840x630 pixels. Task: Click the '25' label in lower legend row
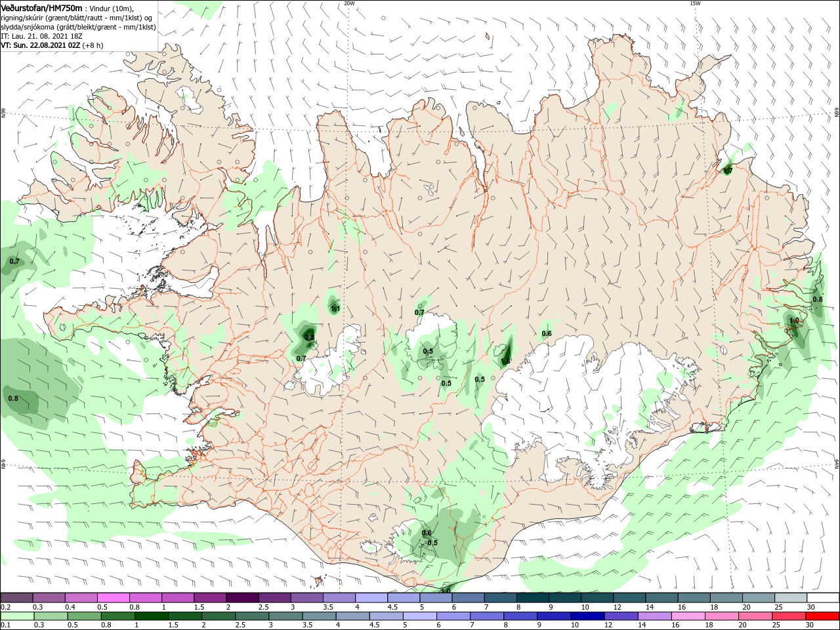point(777,625)
